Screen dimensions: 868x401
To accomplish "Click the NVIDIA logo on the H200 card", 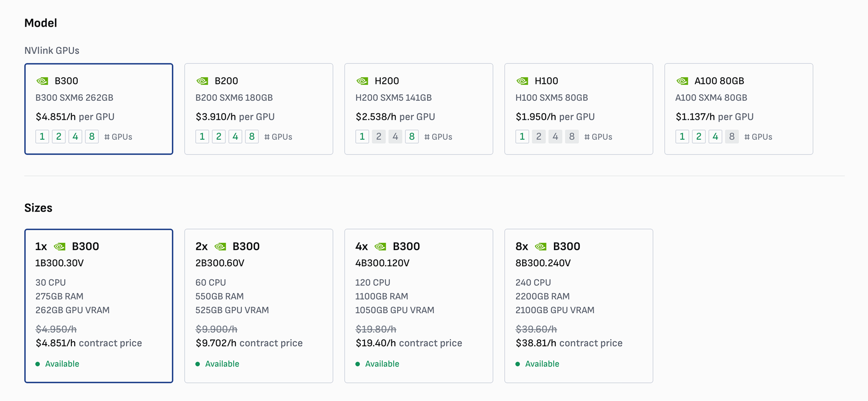I will 362,81.
